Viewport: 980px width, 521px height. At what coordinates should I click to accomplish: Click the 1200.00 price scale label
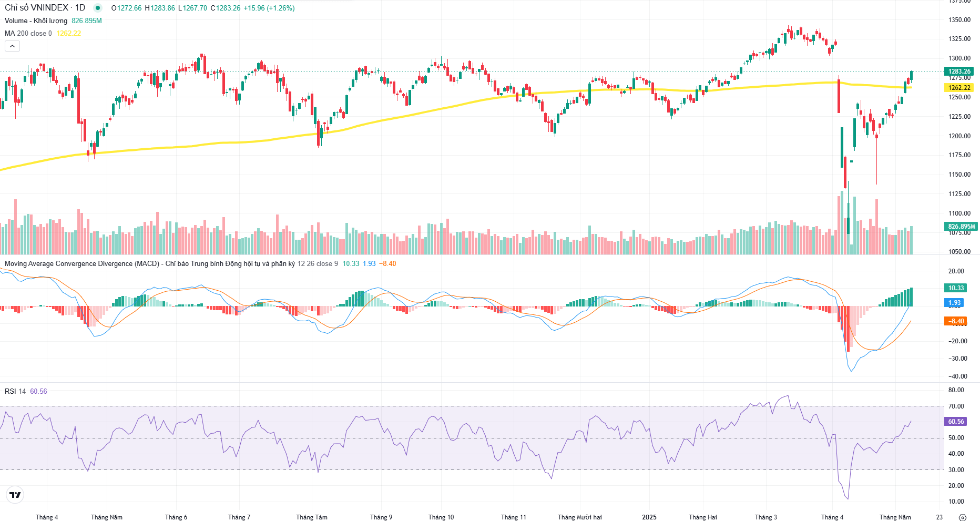coord(959,136)
